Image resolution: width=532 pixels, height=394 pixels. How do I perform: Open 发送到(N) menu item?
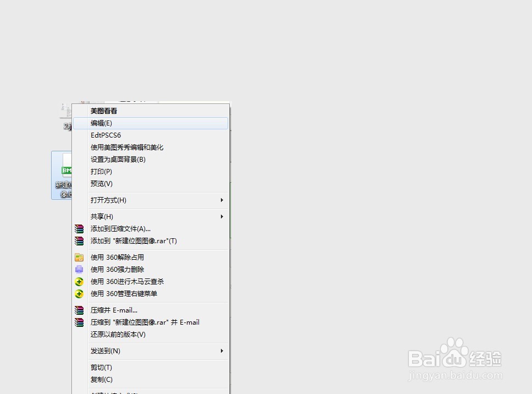tap(151, 351)
